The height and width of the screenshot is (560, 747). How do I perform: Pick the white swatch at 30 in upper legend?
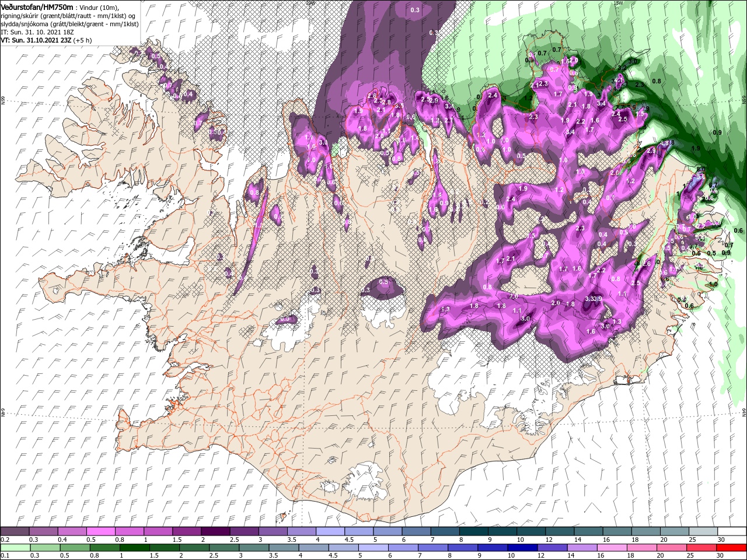pyautogui.click(x=731, y=531)
